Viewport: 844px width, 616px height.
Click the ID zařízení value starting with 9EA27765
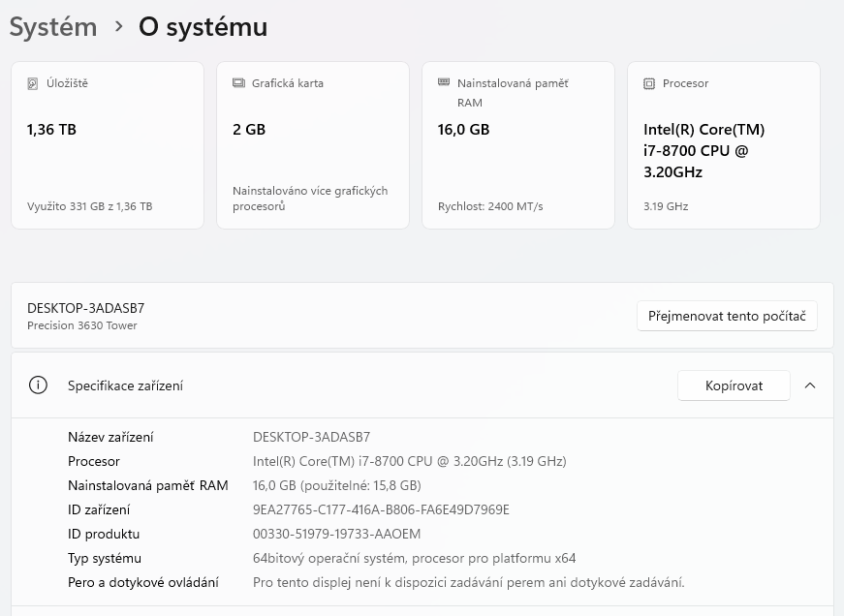point(381,509)
